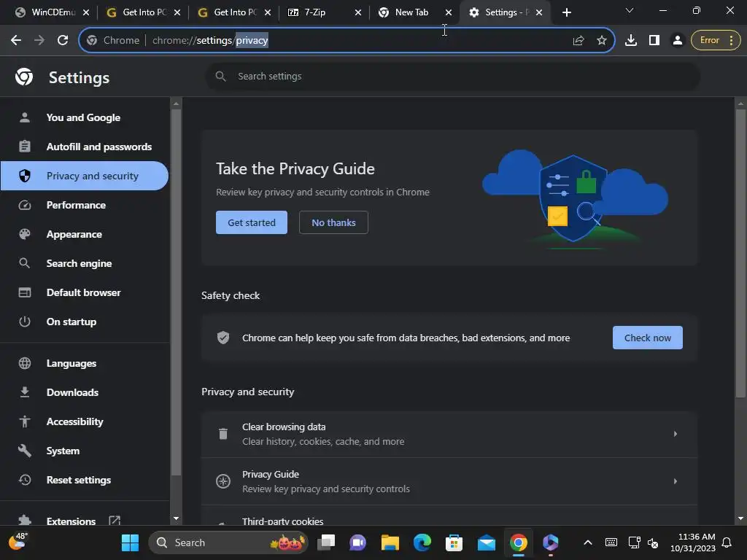Image resolution: width=747 pixels, height=560 pixels.
Task: Expand the Privacy Guide row arrow
Action: (x=675, y=481)
